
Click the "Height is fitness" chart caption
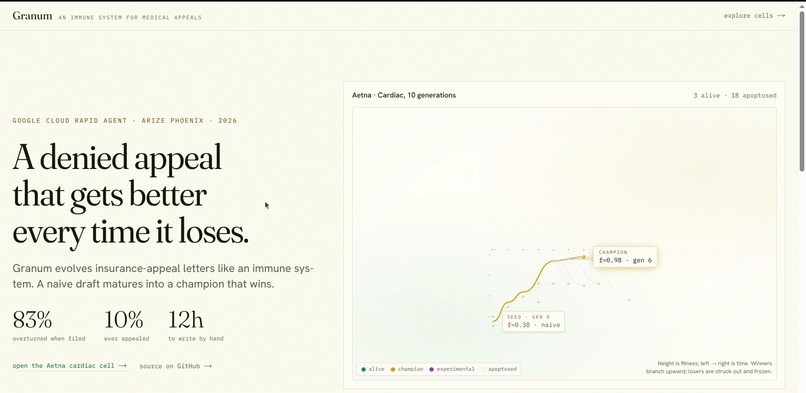pyautogui.click(x=709, y=367)
